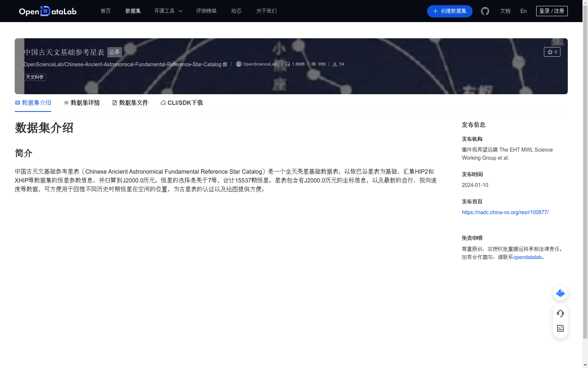588x368 pixels.
Task: Star the dataset
Action: click(x=552, y=52)
